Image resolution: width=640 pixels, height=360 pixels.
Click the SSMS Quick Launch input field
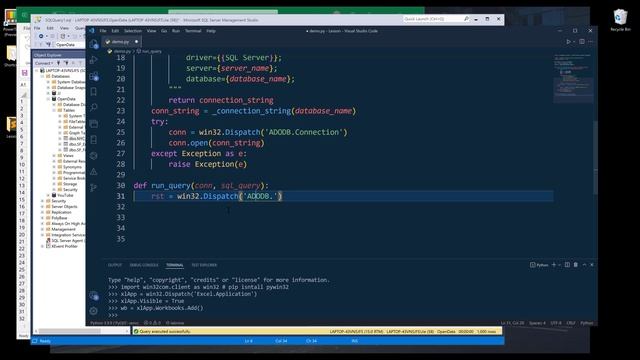click(x=433, y=19)
